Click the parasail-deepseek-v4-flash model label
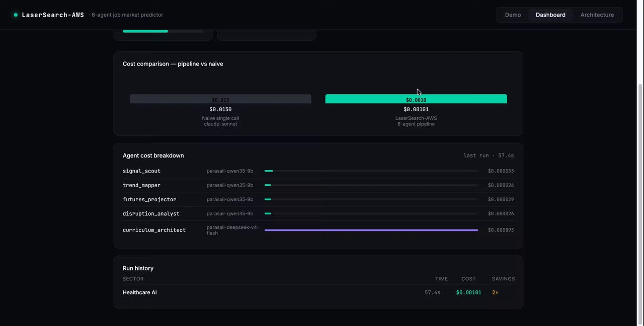The height and width of the screenshot is (326, 644). [x=233, y=230]
